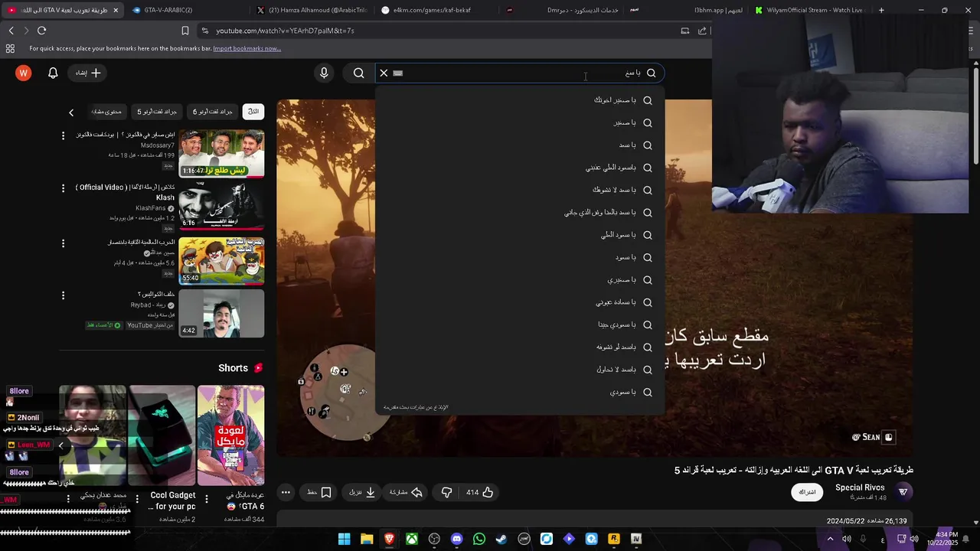This screenshot has height=551, width=980.
Task: Click the Import bookmarks now link
Action: (x=247, y=48)
